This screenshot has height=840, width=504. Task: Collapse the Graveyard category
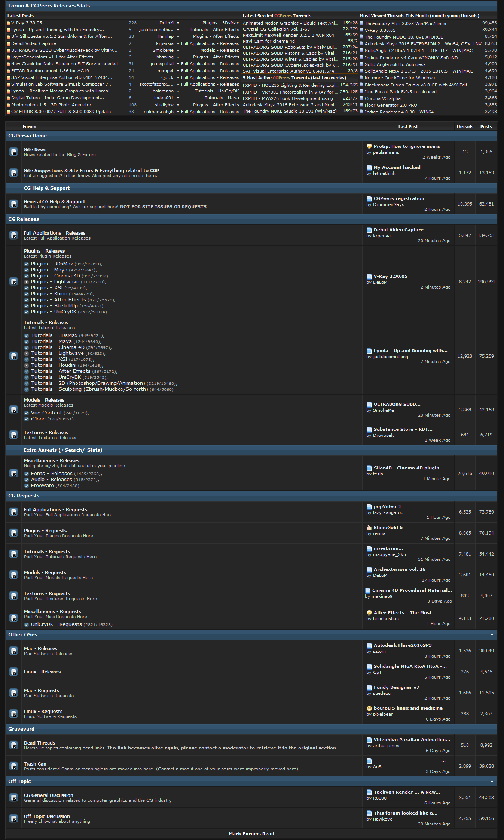click(x=492, y=729)
